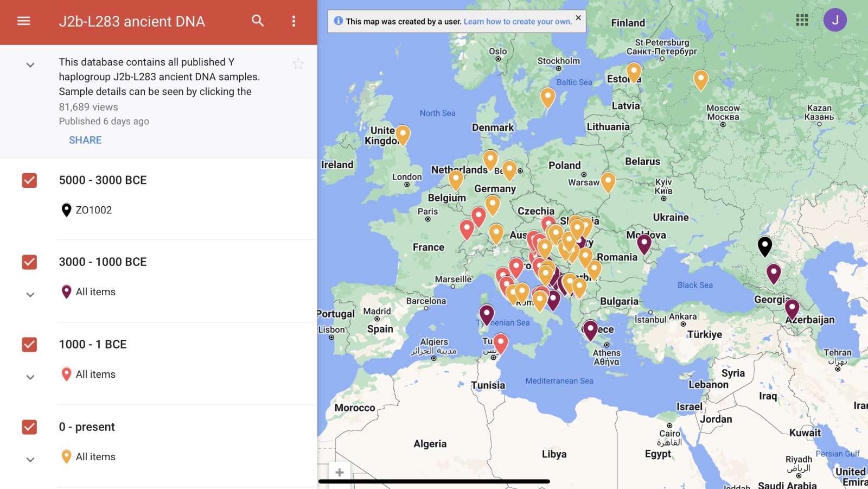The height and width of the screenshot is (489, 868).
Task: Click the 'Mediterranean Sea' map label
Action: coord(559,381)
